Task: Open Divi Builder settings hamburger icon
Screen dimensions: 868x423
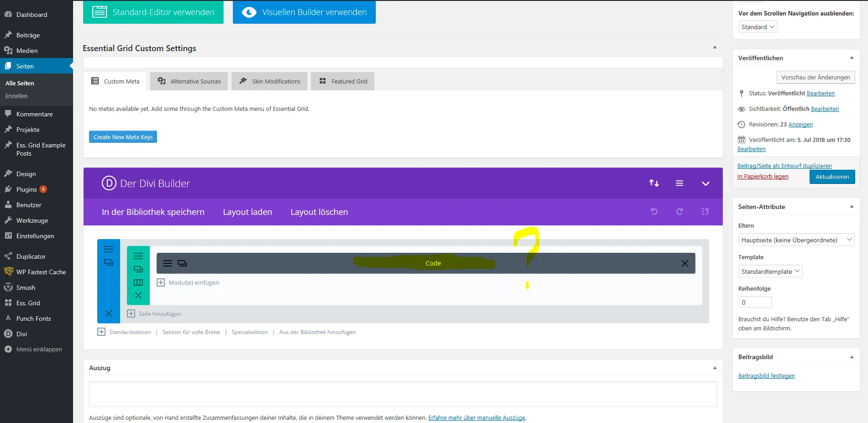Action: (679, 183)
